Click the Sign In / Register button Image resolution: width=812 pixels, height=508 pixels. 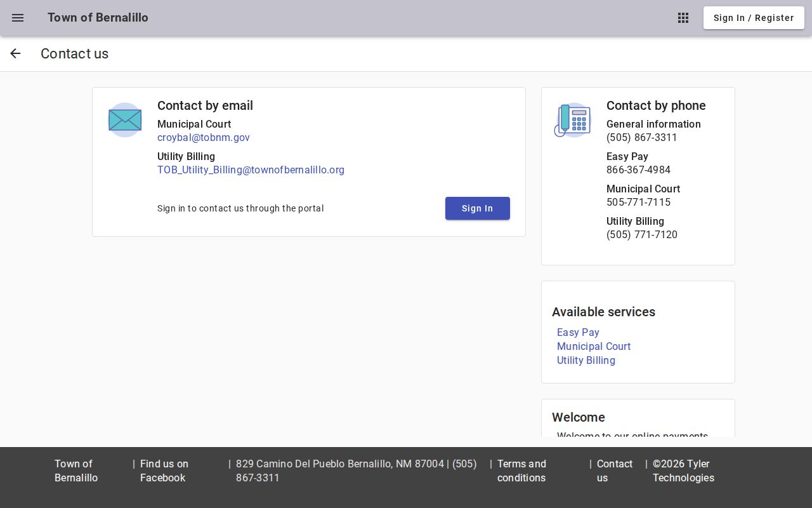coord(754,18)
